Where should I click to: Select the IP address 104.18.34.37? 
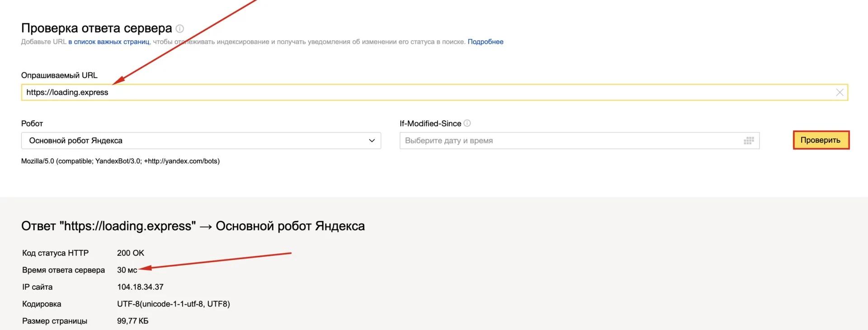pos(140,287)
